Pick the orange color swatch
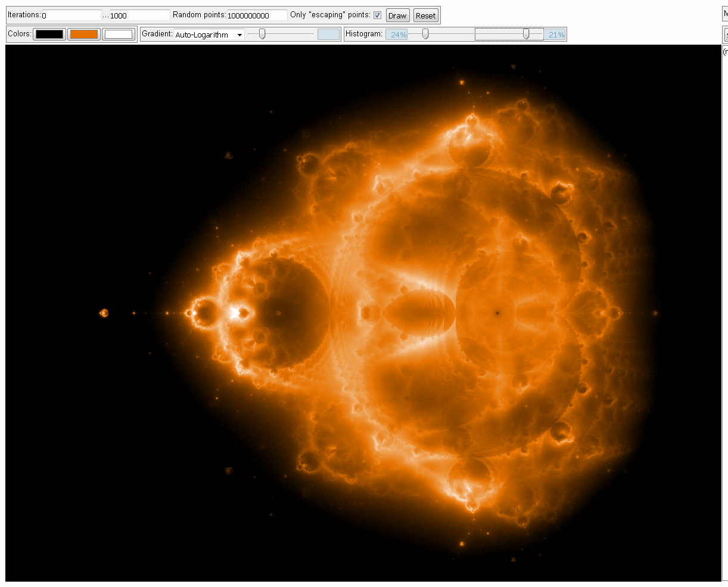The height and width of the screenshot is (587, 728). (x=84, y=35)
